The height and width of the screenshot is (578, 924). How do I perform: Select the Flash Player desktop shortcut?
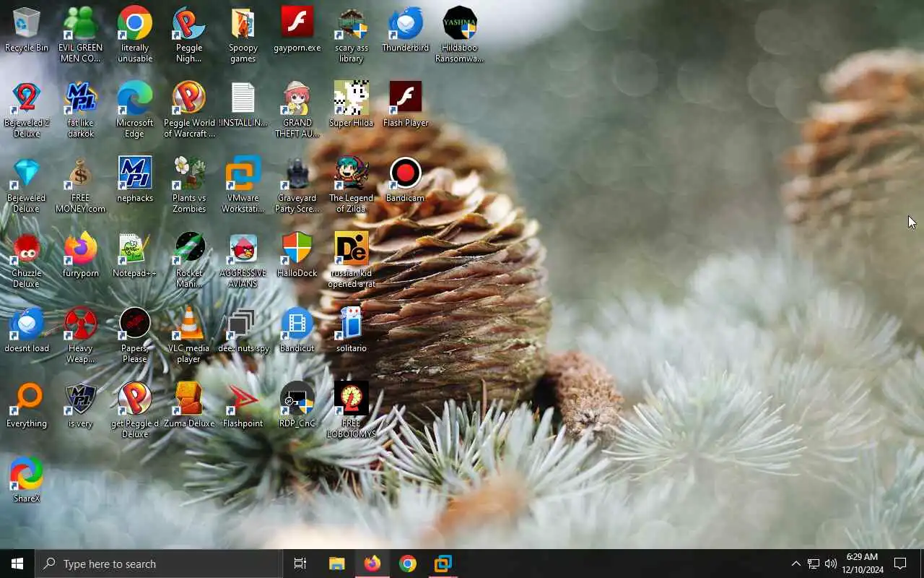coord(406,105)
